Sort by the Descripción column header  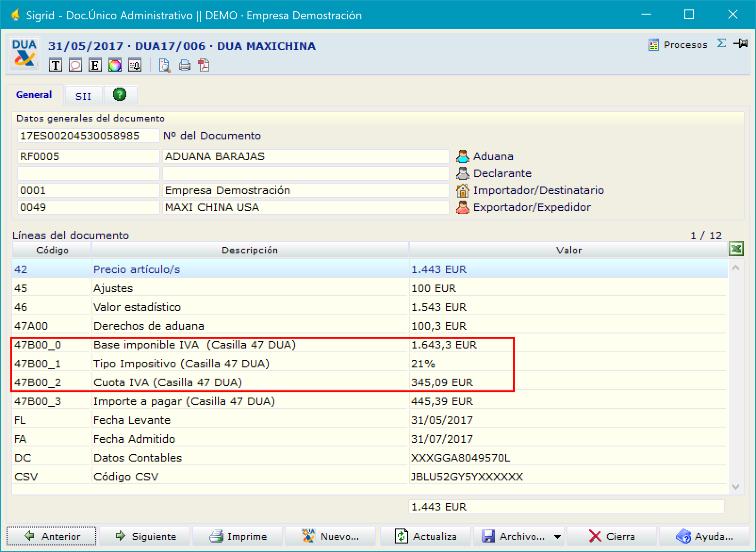[250, 250]
